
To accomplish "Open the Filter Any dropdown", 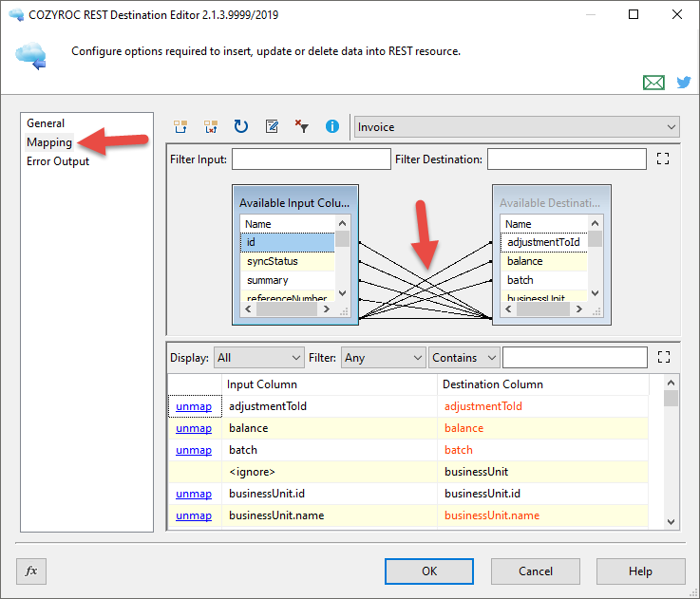I will pyautogui.click(x=383, y=358).
